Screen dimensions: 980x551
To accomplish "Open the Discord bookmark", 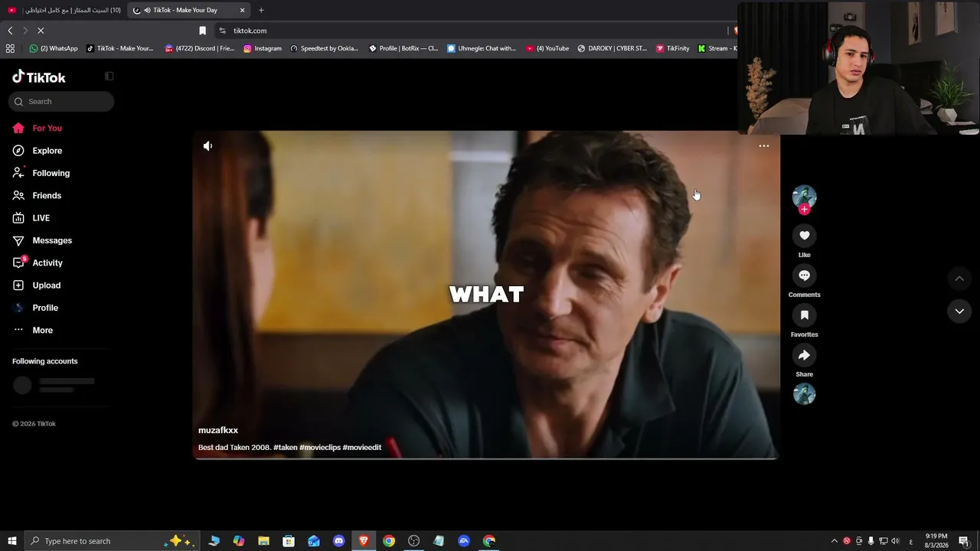I will point(200,48).
